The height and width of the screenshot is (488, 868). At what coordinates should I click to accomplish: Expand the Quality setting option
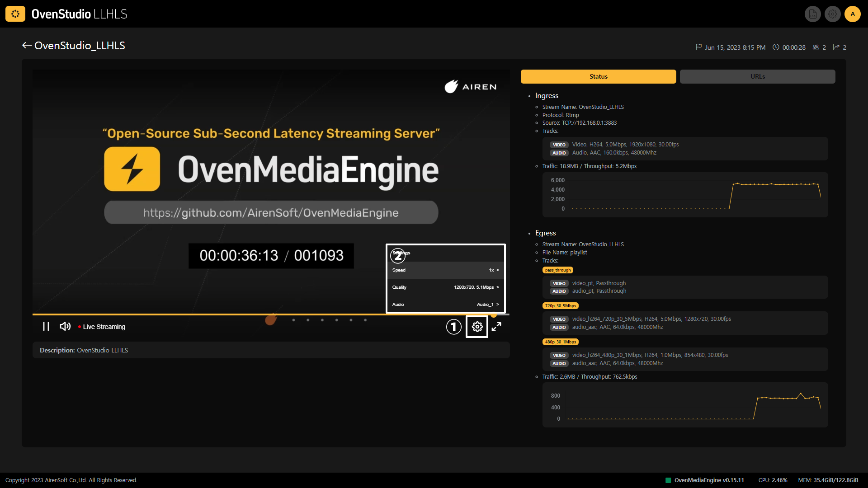(446, 287)
